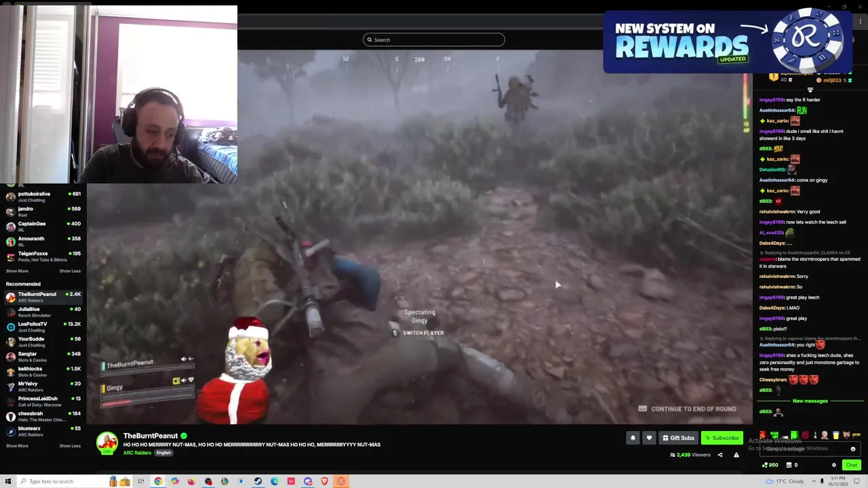Image resolution: width=868 pixels, height=488 pixels.
Task: Open TeiganFoxxe channel in the sidebar
Action: (43, 256)
